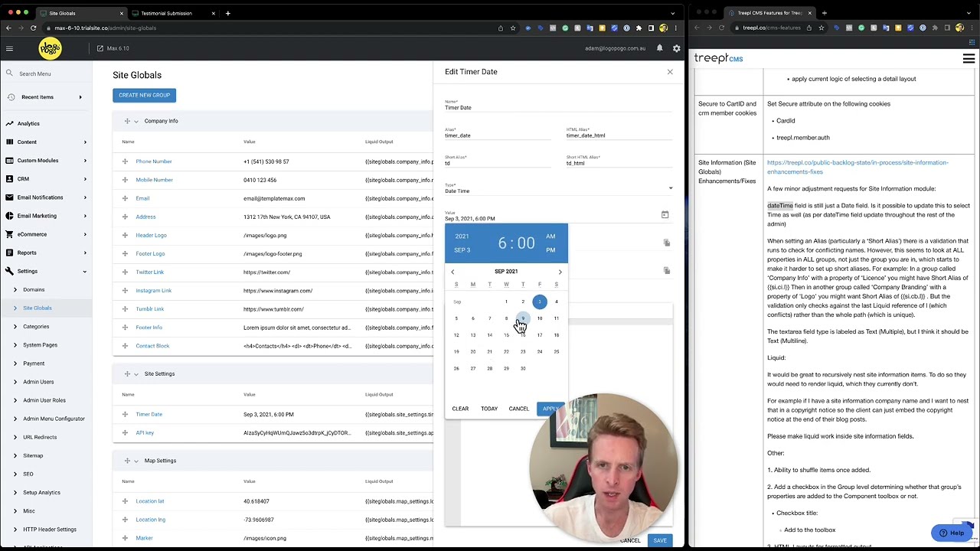Open a new tab in the left browser window
Viewport: 980px width, 551px height.
coord(227,13)
